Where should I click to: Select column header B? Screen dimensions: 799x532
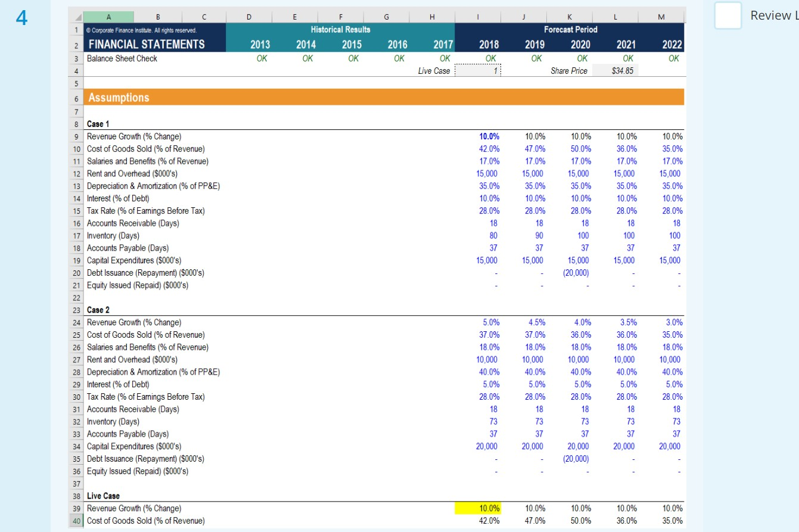tap(157, 18)
